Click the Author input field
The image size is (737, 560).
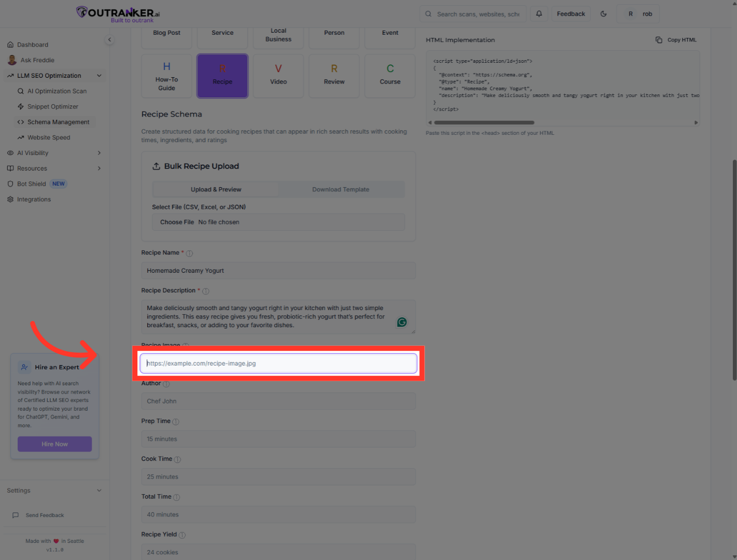coord(278,401)
